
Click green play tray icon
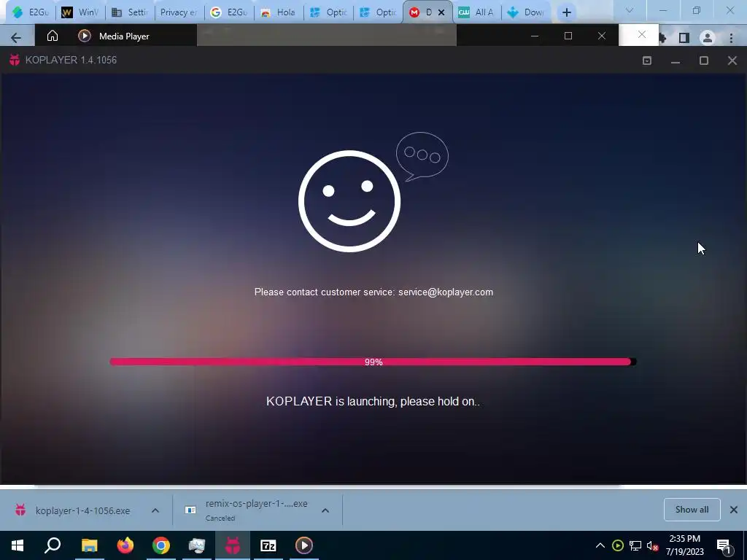(x=618, y=545)
